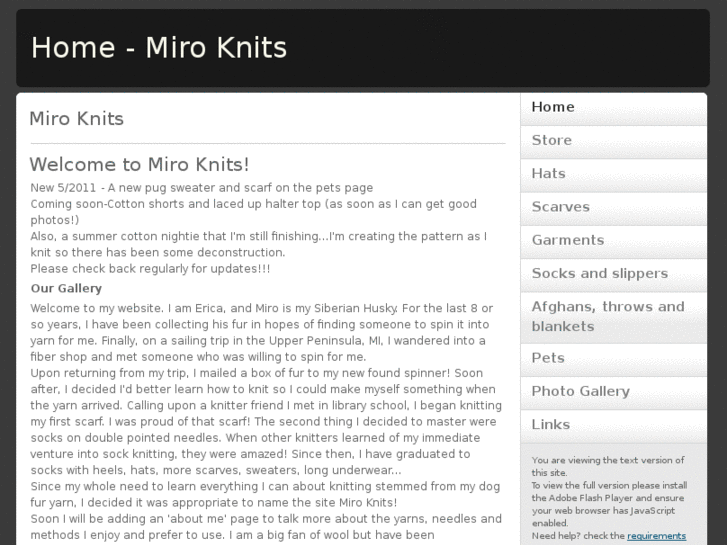Click the 'New 5/2011' pug sweater announcement line
This screenshot has width=727, height=545.
[201, 187]
